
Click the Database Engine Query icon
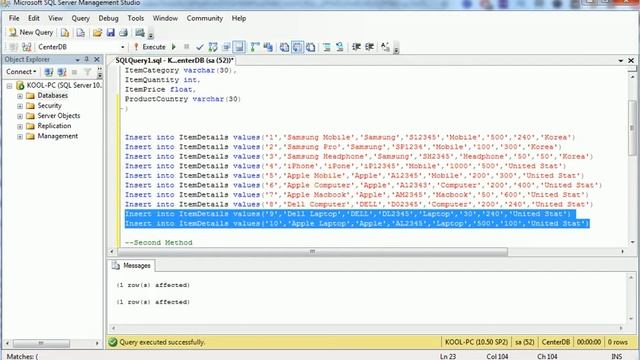pyautogui.click(x=65, y=33)
